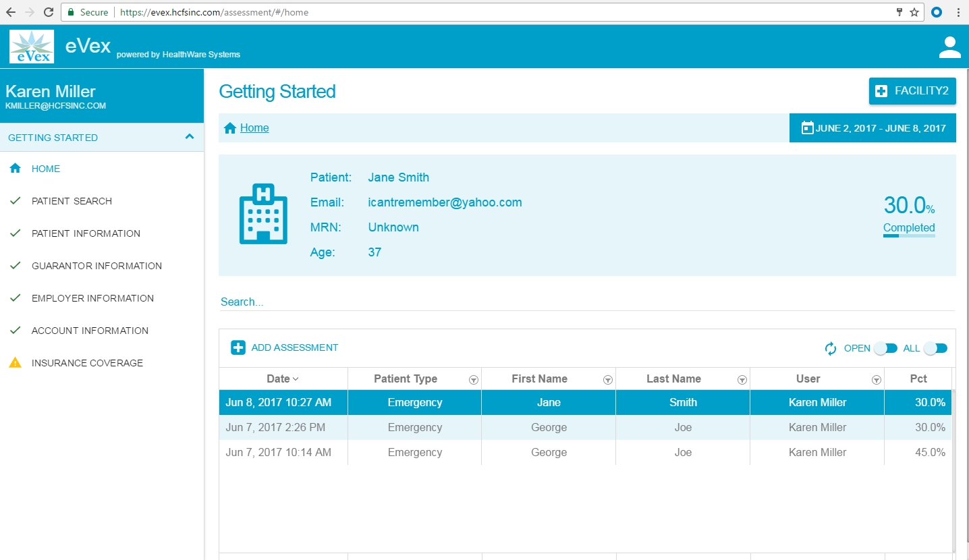969x560 pixels.
Task: Click the Add Assessment plus icon
Action: (238, 347)
